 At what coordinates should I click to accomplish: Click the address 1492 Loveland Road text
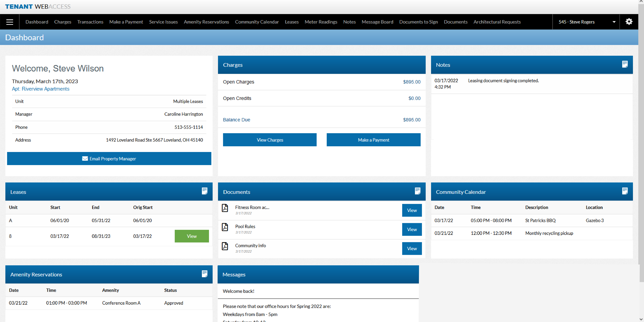coord(154,140)
